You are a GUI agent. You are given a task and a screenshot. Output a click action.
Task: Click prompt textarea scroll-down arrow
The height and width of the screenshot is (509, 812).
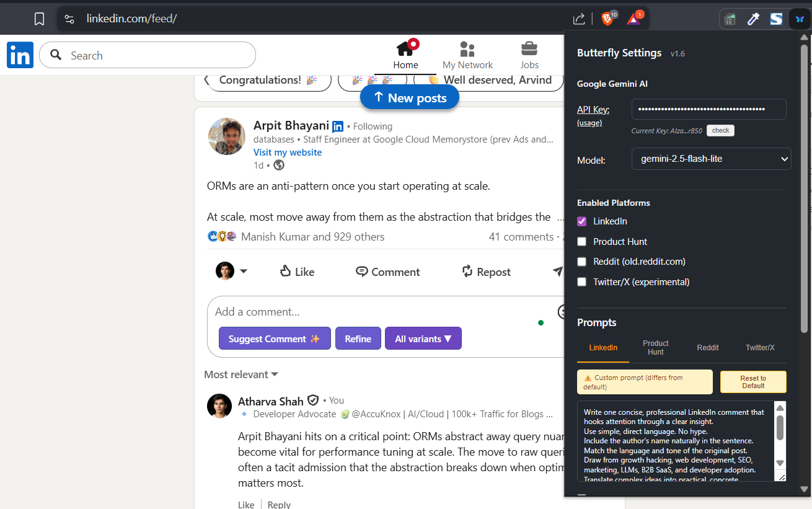click(x=780, y=463)
